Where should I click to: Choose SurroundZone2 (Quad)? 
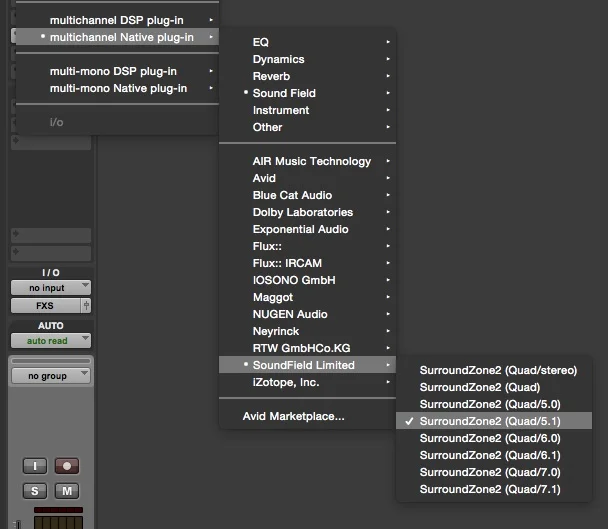(x=494, y=387)
